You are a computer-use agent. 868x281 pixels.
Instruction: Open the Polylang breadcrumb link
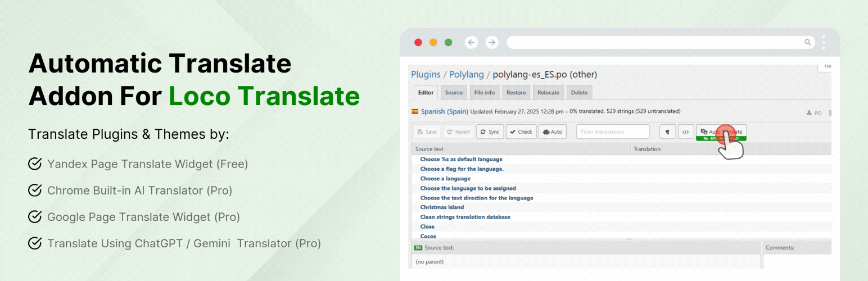click(x=467, y=74)
